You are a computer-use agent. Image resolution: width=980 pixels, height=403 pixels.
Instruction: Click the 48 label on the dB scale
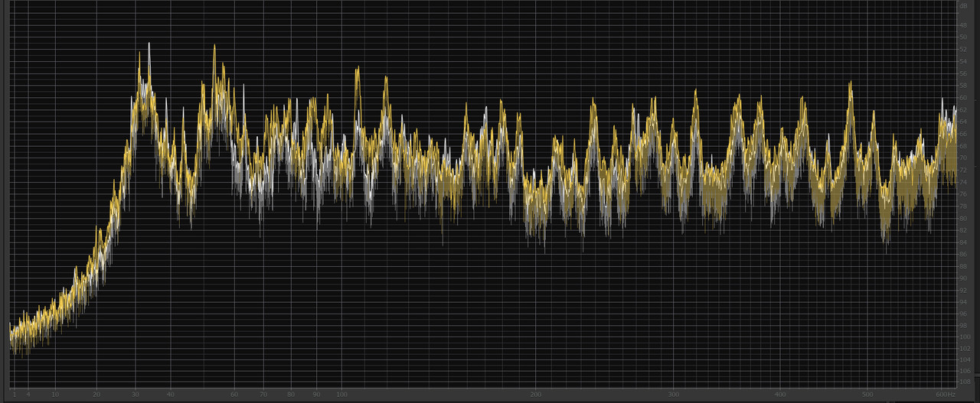962,25
